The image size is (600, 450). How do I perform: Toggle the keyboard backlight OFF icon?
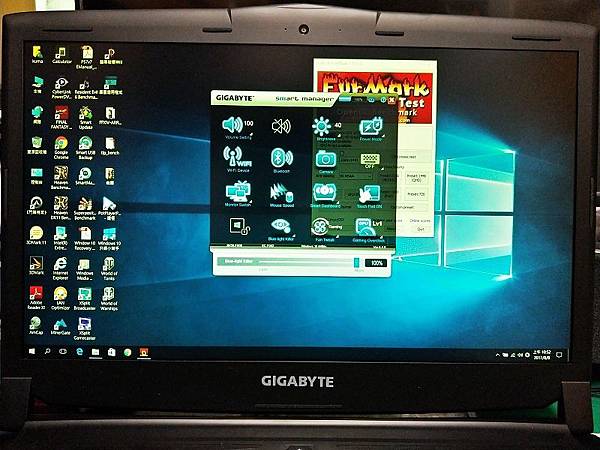pyautogui.click(x=370, y=161)
